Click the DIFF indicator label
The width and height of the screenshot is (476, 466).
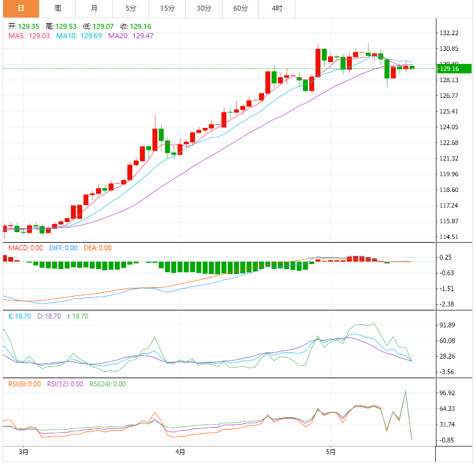63,248
